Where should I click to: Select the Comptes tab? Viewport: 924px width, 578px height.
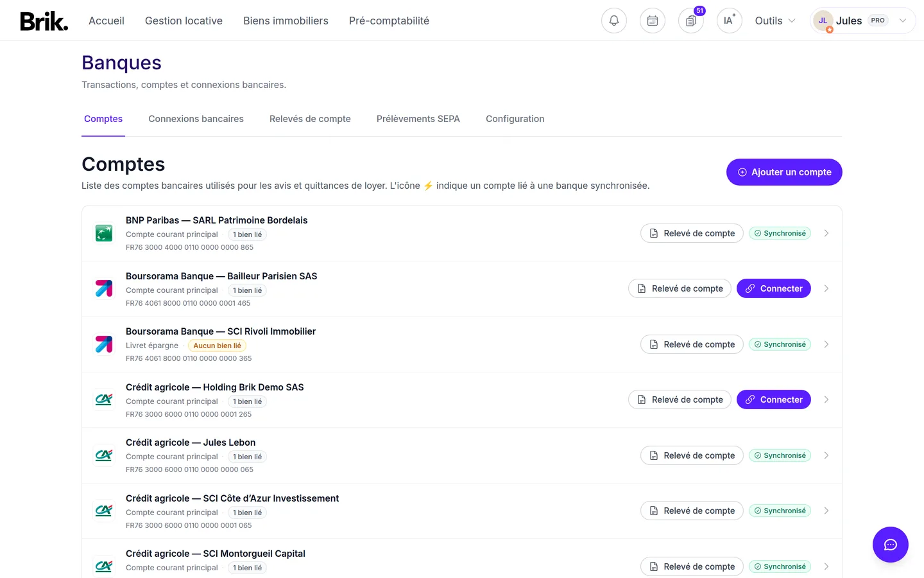click(x=103, y=119)
